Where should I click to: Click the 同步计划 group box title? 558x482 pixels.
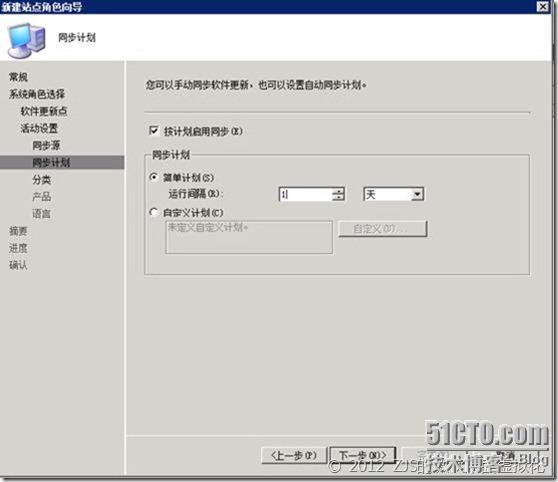click(171, 155)
